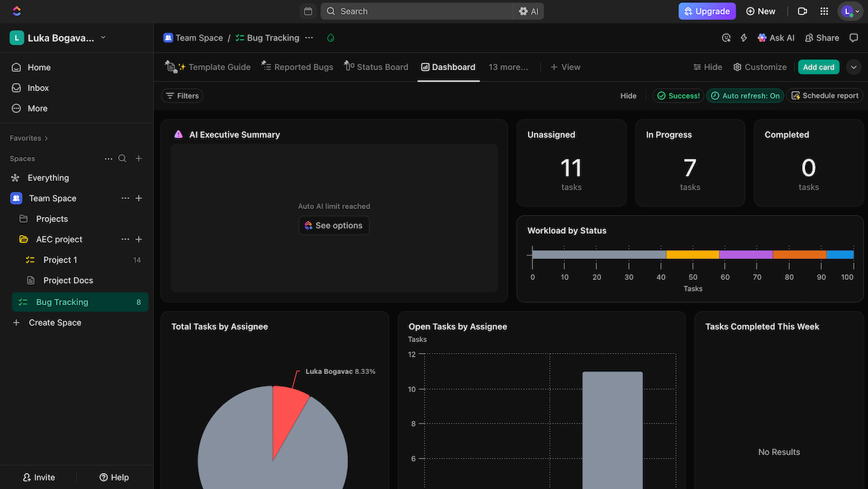The width and height of the screenshot is (868, 489).
Task: Click the Automations lightning bolt icon
Action: coord(743,37)
